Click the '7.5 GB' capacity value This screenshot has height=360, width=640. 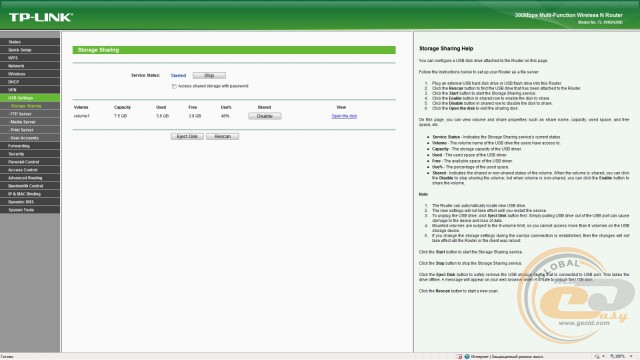(x=120, y=116)
